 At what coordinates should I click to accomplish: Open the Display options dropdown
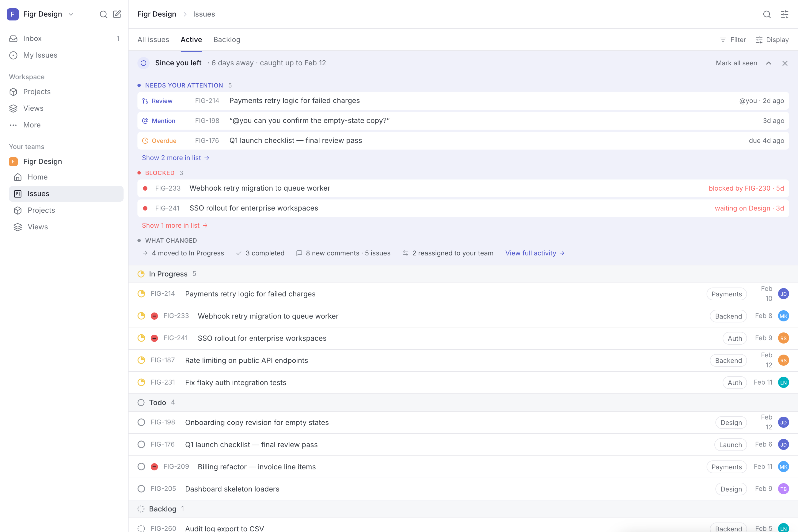point(772,40)
